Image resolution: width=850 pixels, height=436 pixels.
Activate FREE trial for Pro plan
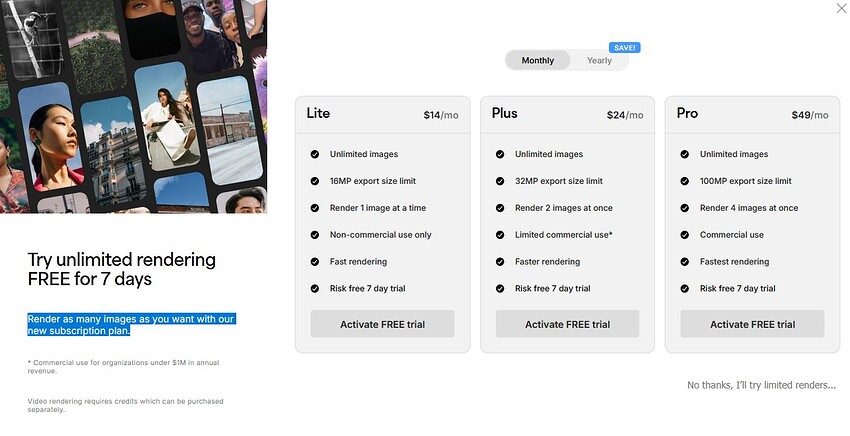coord(752,324)
